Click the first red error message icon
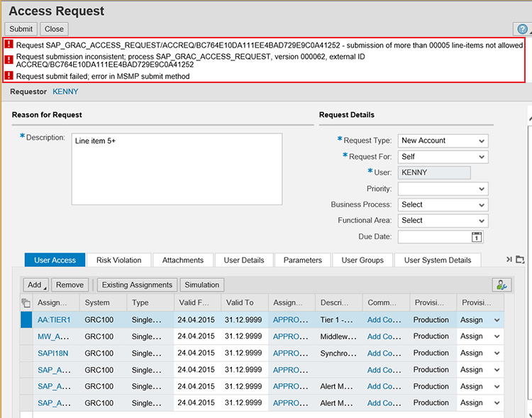Image resolution: width=532 pixels, height=418 pixels. coord(9,45)
